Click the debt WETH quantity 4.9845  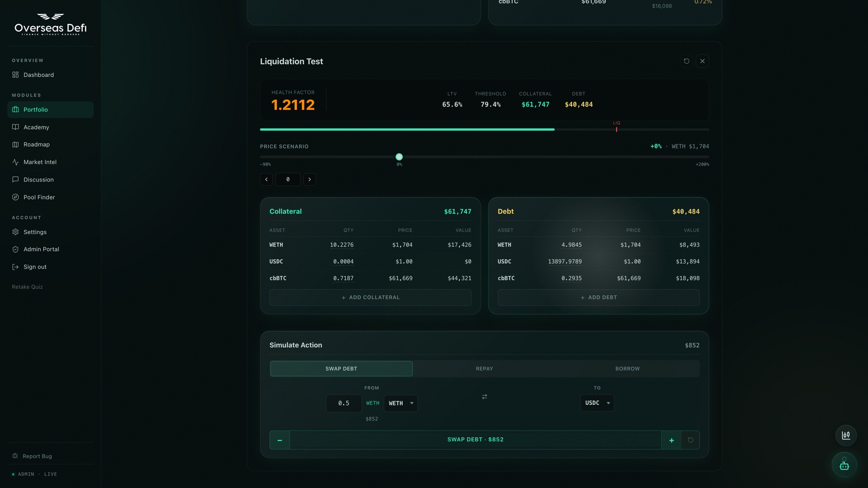(571, 245)
